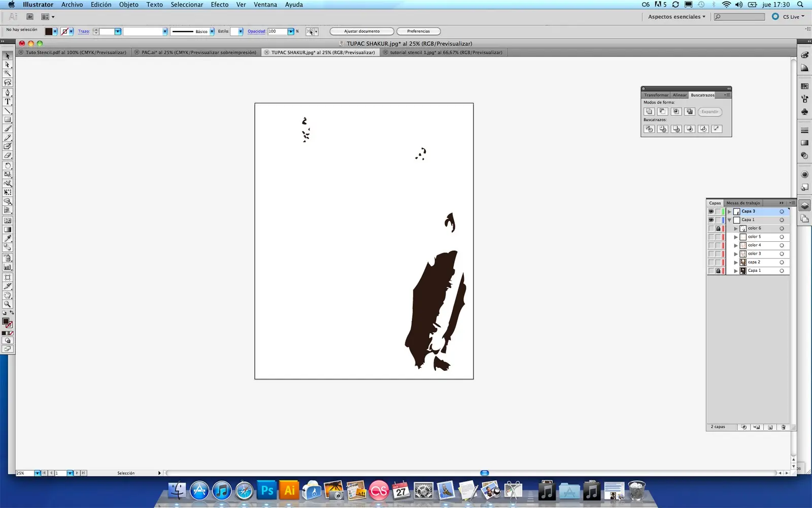Select the Gradient tool
This screenshot has width=812, height=508.
pos(8,229)
